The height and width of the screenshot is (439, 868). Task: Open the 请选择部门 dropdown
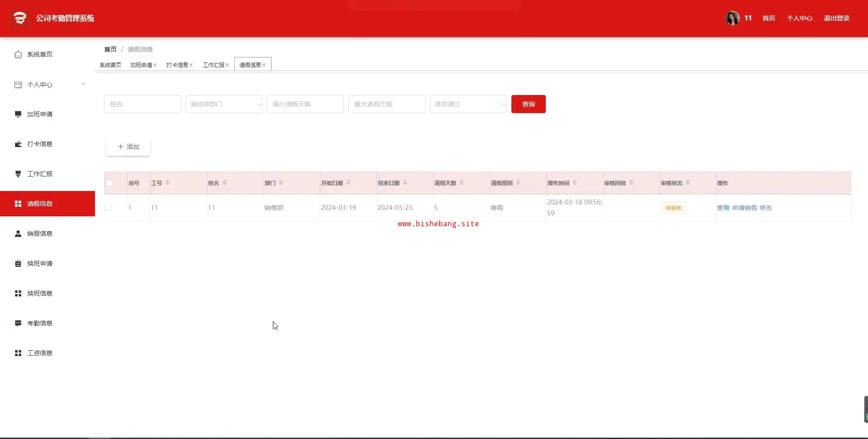(224, 104)
